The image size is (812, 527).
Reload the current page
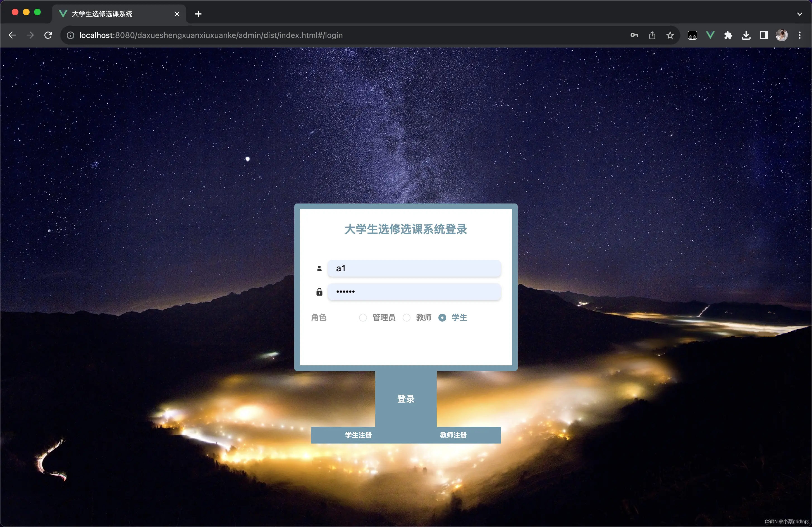[x=48, y=35]
